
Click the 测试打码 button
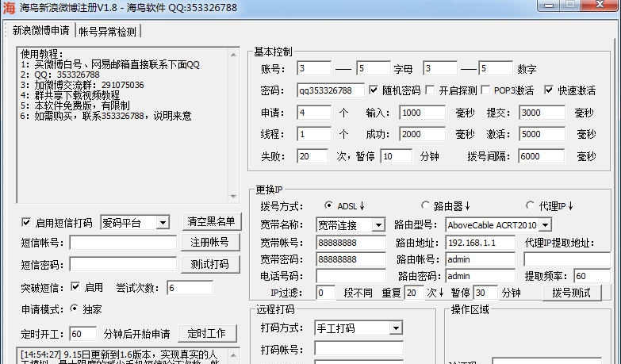click(210, 264)
